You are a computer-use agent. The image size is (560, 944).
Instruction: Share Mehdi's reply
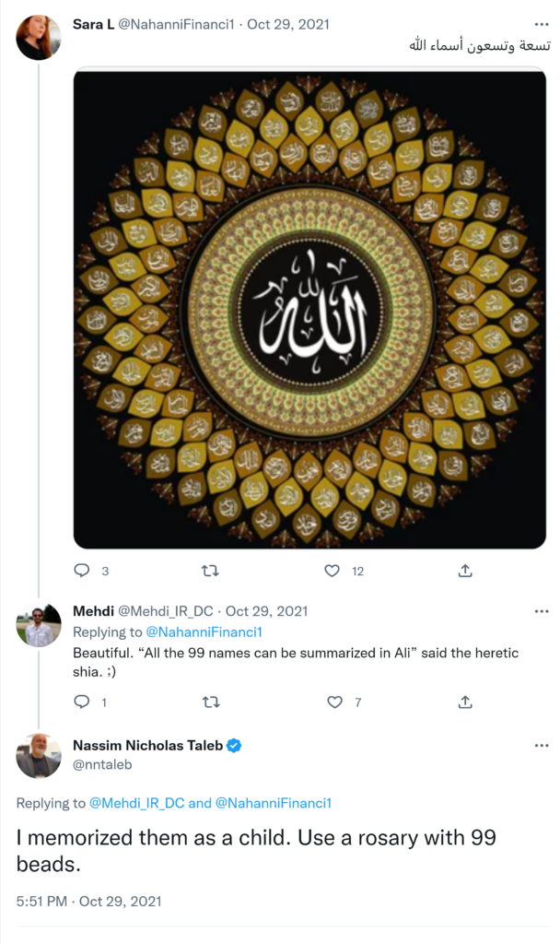pos(465,702)
